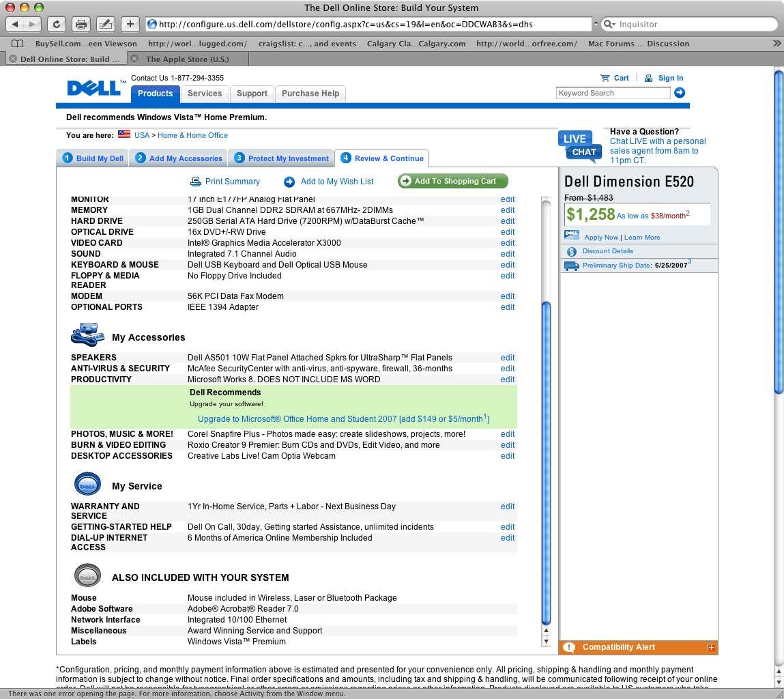784x699 pixels.
Task: Go to step 1 Build My Dell
Action: (93, 158)
